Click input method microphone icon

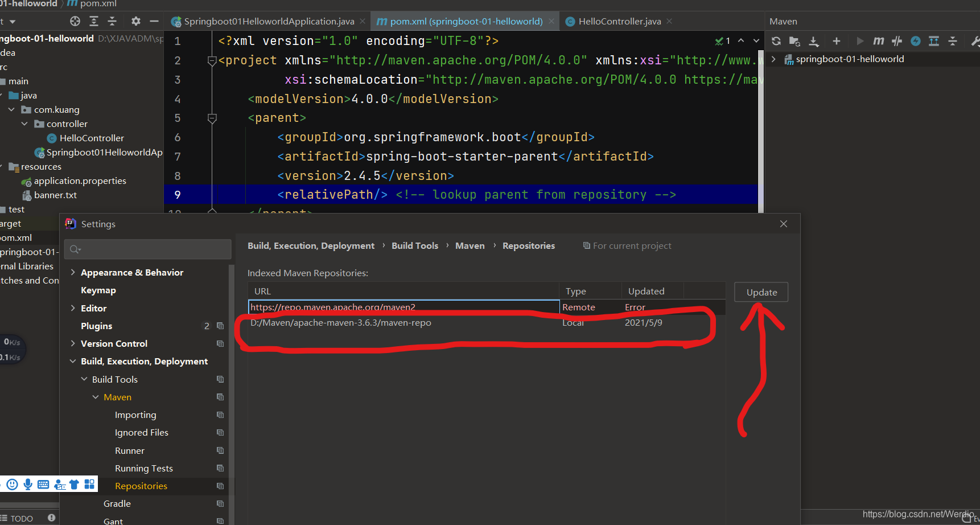[x=27, y=485]
